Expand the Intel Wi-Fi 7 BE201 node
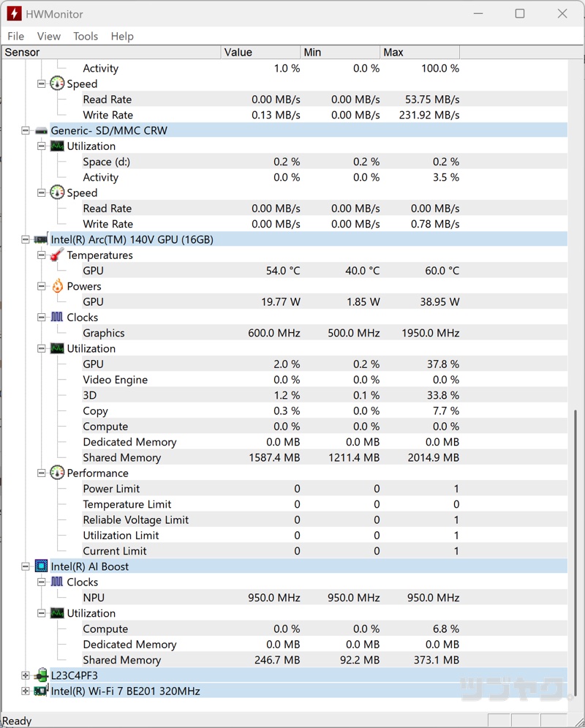This screenshot has width=585, height=728. [26, 691]
